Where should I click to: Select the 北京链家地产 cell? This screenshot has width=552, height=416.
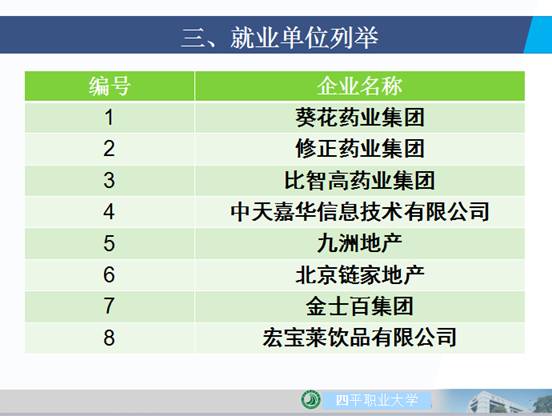[x=359, y=275]
